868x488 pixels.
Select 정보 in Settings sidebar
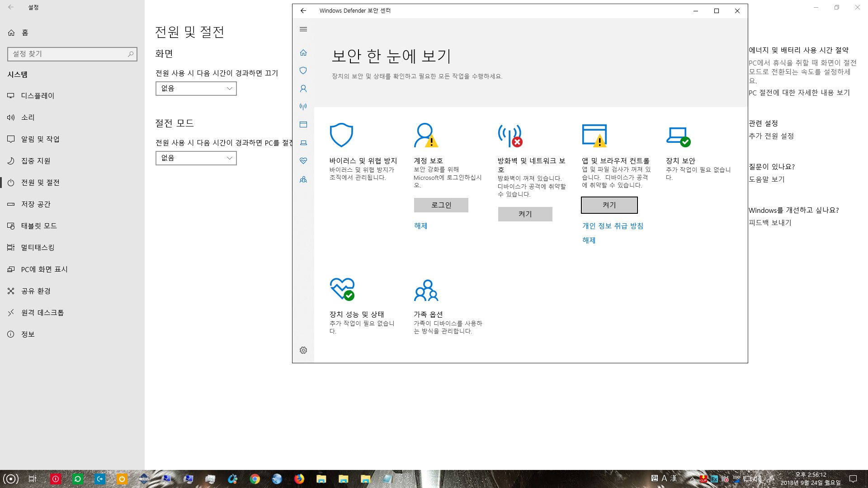(72, 334)
